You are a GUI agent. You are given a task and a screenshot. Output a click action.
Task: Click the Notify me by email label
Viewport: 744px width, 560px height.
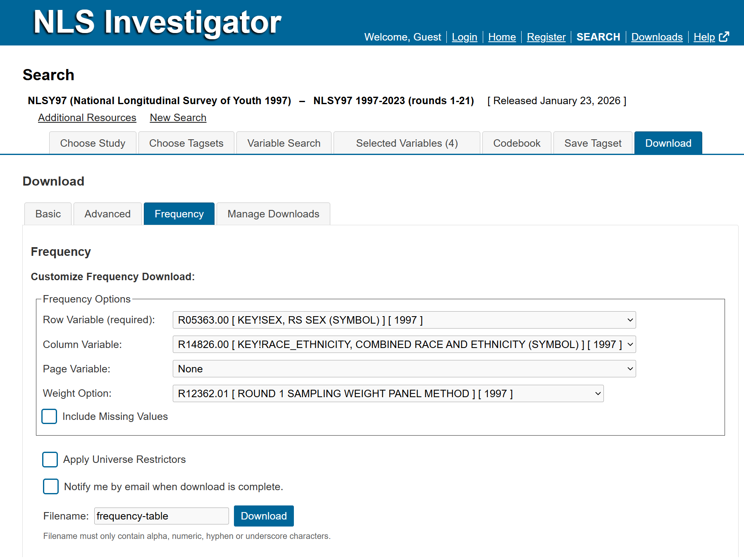tap(174, 487)
